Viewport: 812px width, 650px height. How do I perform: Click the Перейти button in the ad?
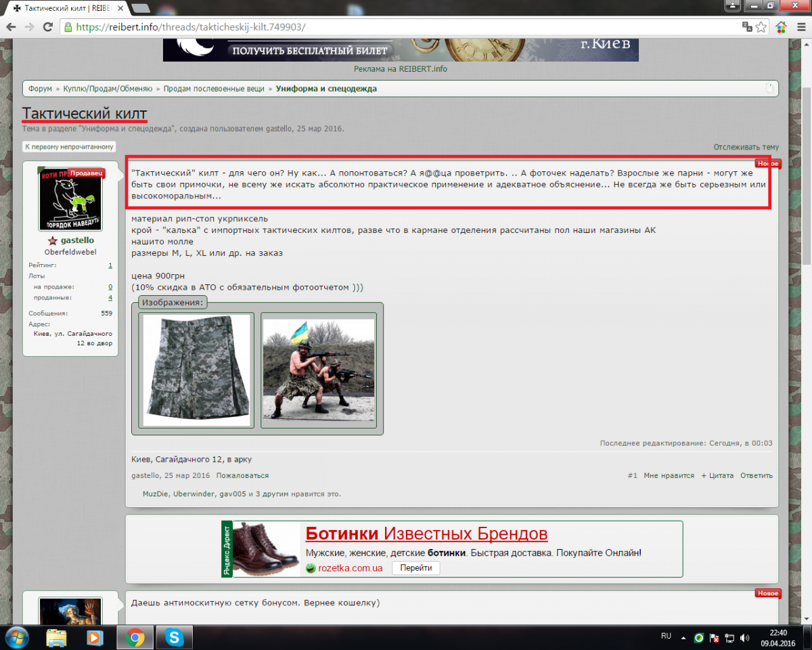coord(415,568)
